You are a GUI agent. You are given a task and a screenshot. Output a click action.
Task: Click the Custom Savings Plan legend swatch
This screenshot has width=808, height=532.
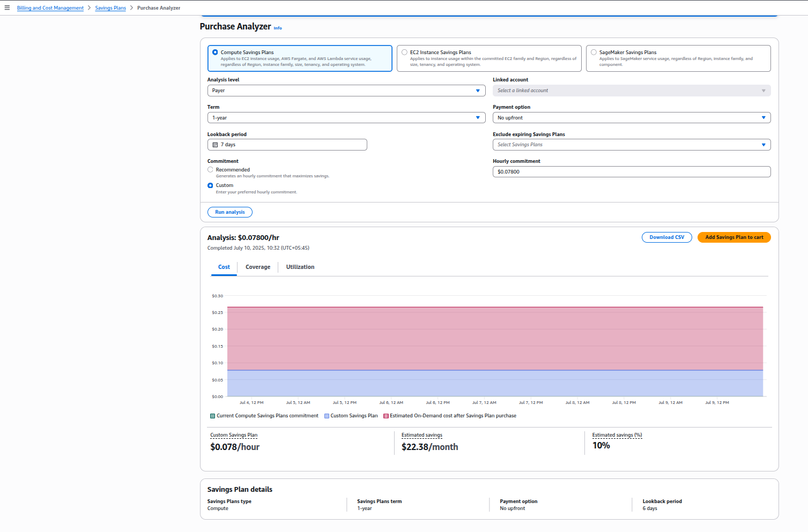tap(327, 416)
